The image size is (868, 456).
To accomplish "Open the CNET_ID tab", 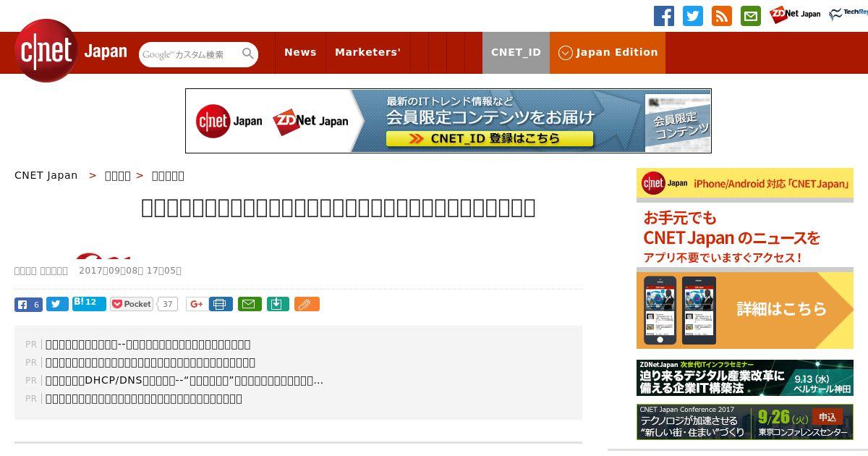I will (516, 52).
